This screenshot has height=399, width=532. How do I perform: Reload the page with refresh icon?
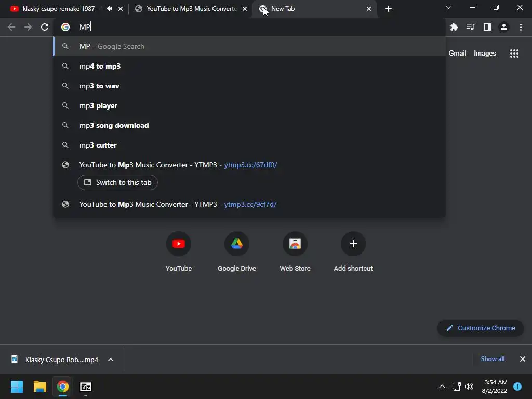(45, 27)
